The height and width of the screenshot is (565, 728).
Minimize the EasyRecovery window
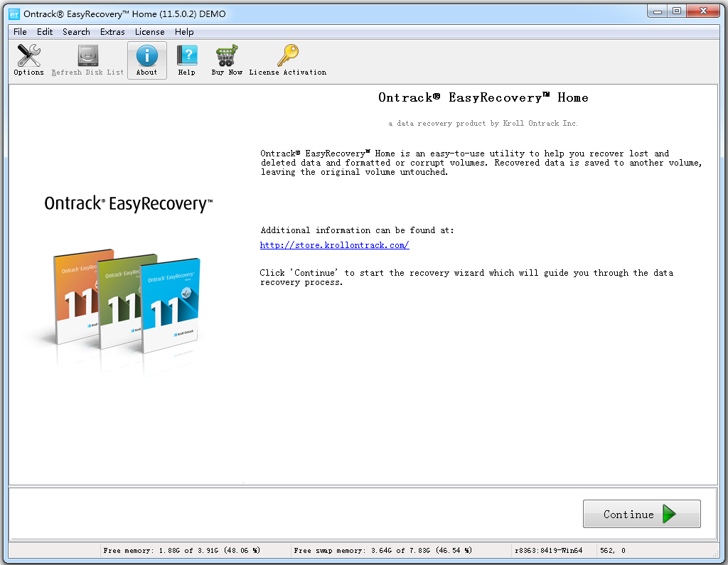pos(658,11)
